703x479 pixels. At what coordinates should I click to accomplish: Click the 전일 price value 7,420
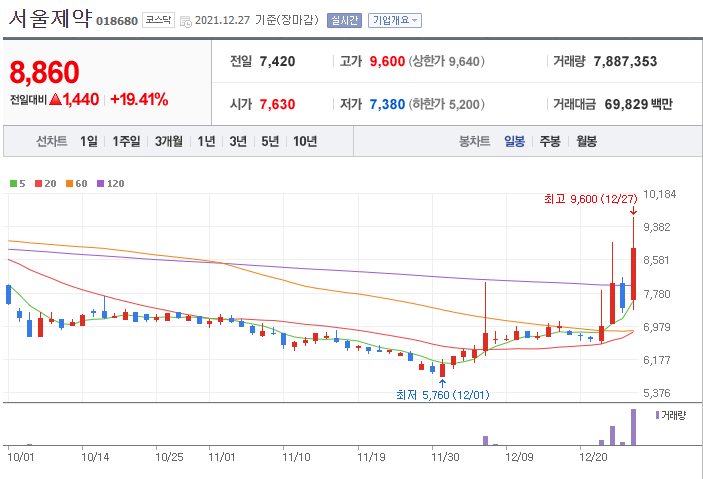277,61
